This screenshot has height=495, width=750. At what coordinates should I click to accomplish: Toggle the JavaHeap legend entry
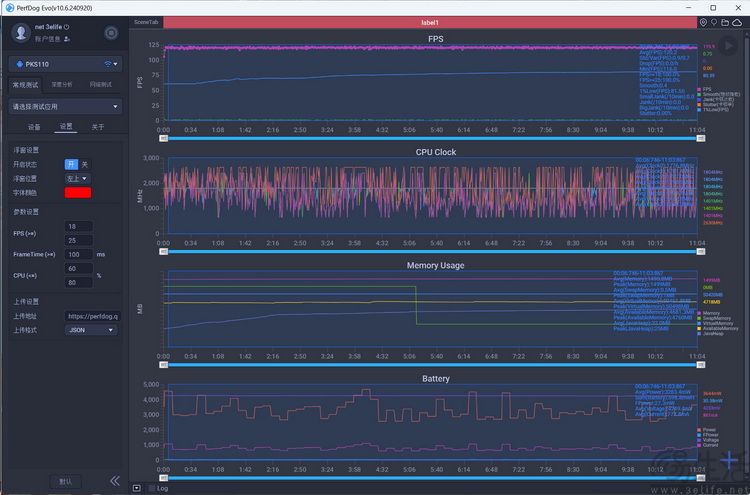pos(710,333)
